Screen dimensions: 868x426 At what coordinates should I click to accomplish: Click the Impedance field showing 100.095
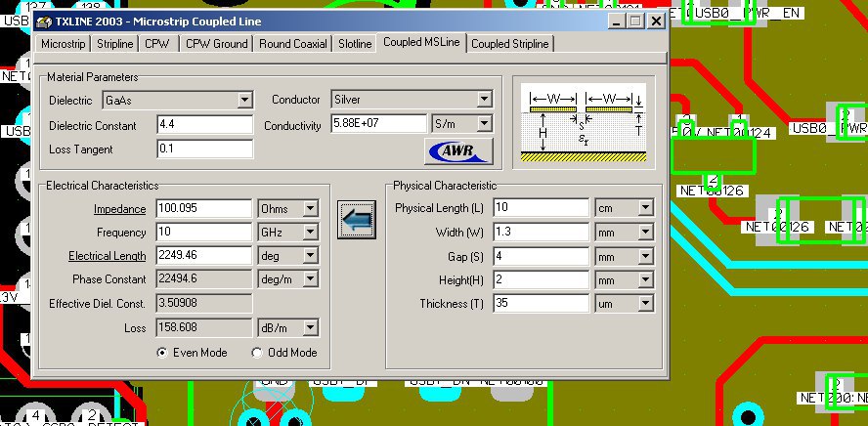204,208
